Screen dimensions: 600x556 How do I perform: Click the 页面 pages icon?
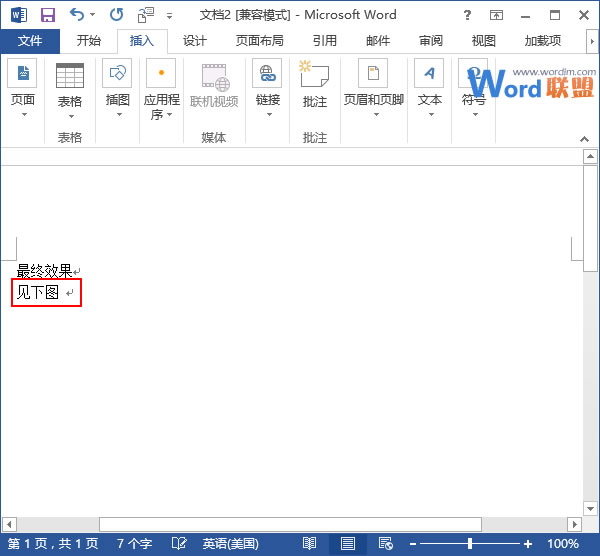pyautogui.click(x=22, y=73)
